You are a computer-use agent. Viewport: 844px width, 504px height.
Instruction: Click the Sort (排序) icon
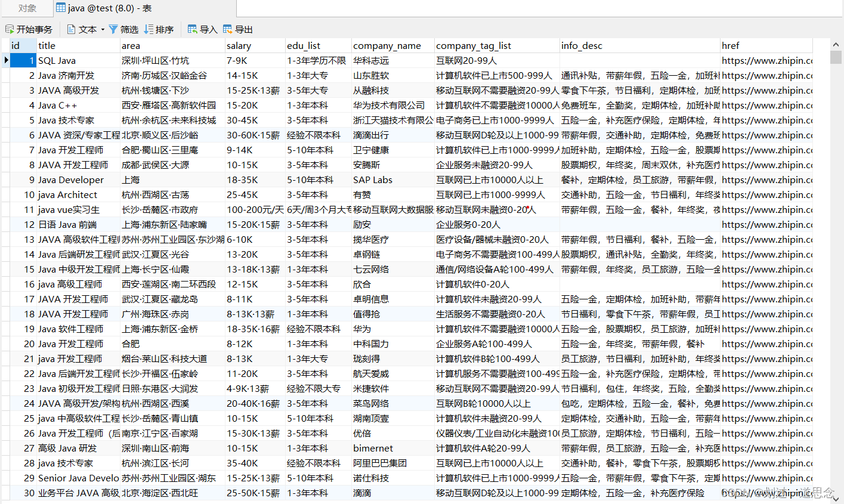[x=149, y=29]
